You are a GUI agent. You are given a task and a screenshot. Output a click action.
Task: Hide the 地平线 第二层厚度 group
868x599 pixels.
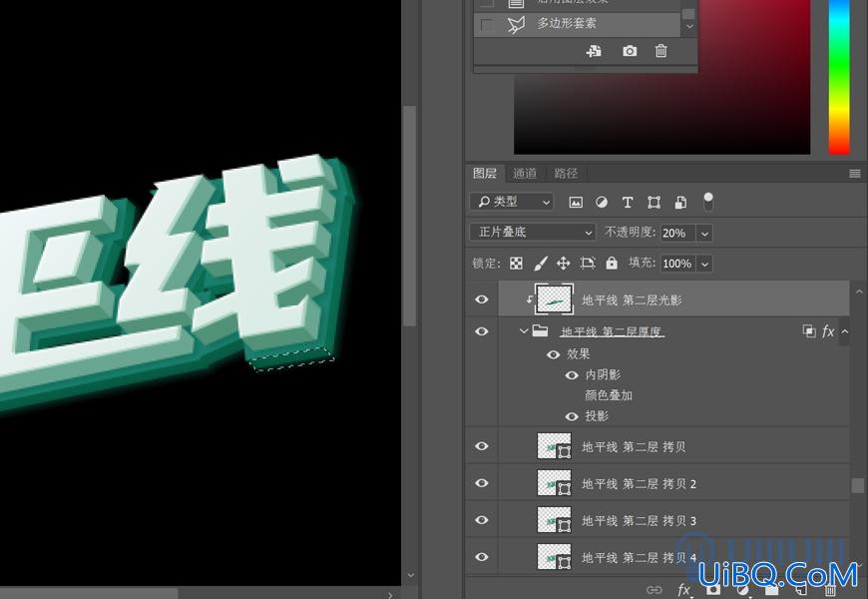click(x=482, y=331)
